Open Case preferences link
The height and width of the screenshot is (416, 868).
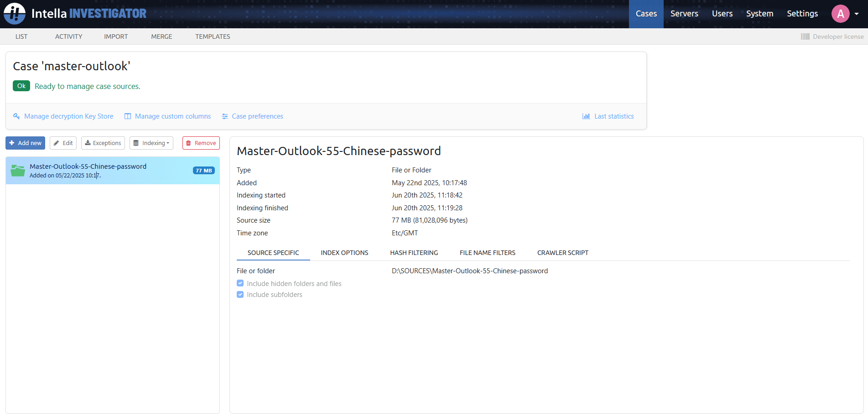[257, 116]
